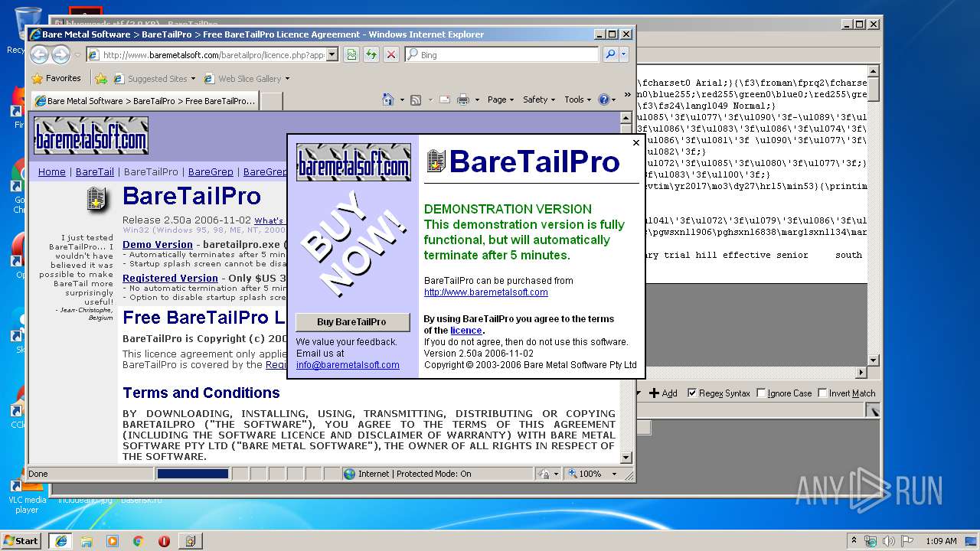Click Home link on web page

(52, 172)
